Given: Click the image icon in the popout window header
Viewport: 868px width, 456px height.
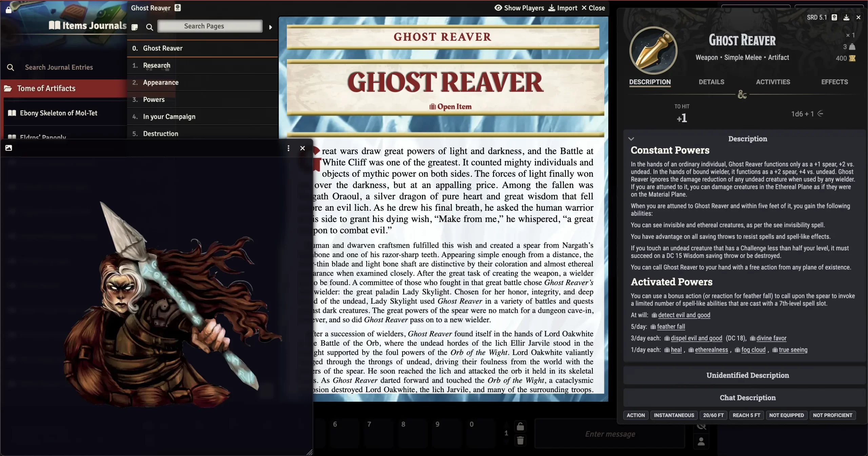Looking at the screenshot, I should point(9,148).
